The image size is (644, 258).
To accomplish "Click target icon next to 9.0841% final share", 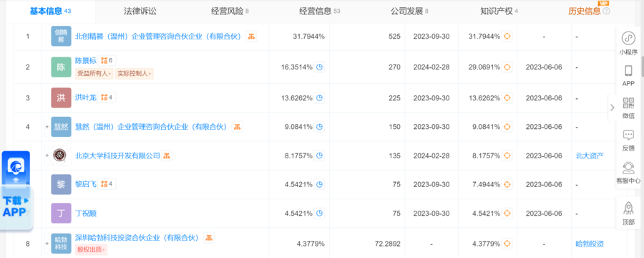I will tap(507, 127).
